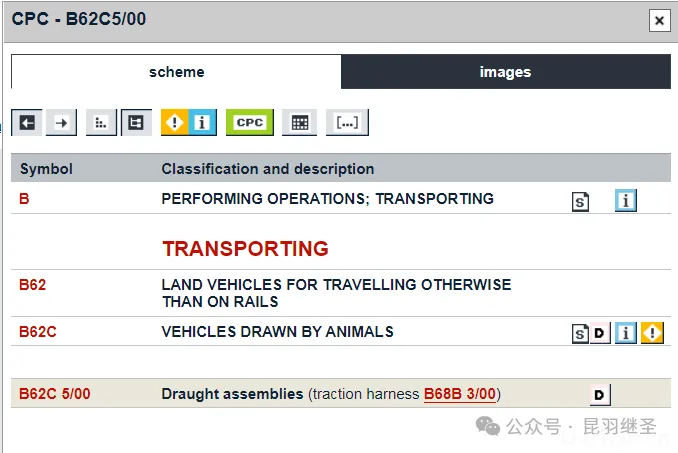The height and width of the screenshot is (453, 678).
Task: Click the back arrow toolbar button
Action: click(27, 123)
